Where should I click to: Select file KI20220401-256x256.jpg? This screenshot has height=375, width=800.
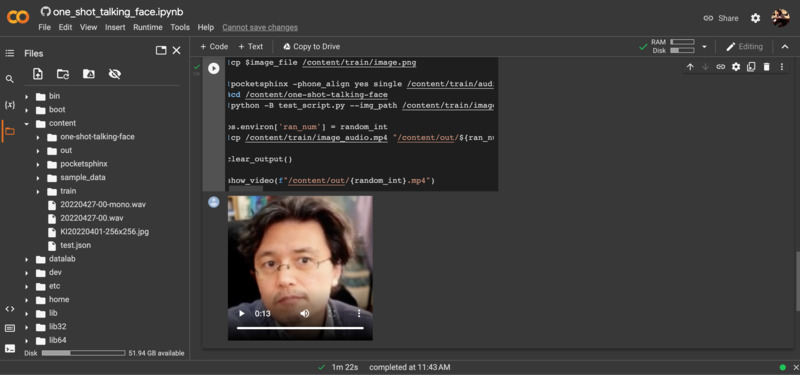click(105, 232)
